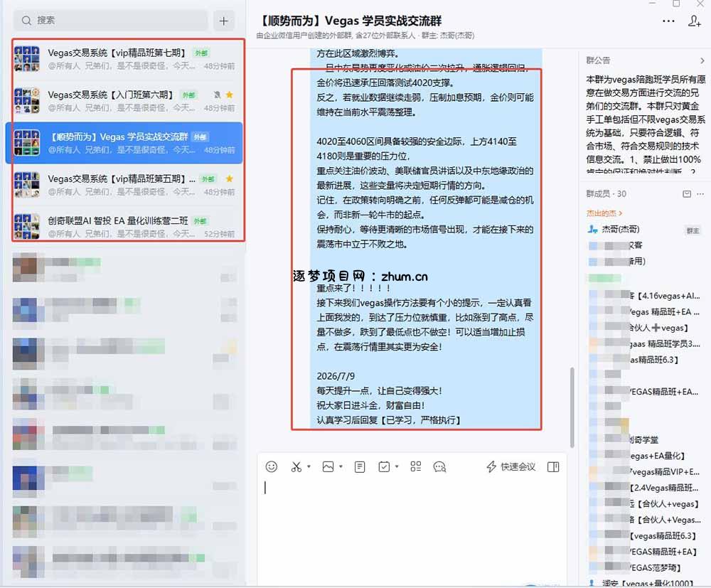Open chat Vegas交易系统【vip精品班第五期】
The image size is (711, 588).
[x=124, y=185]
